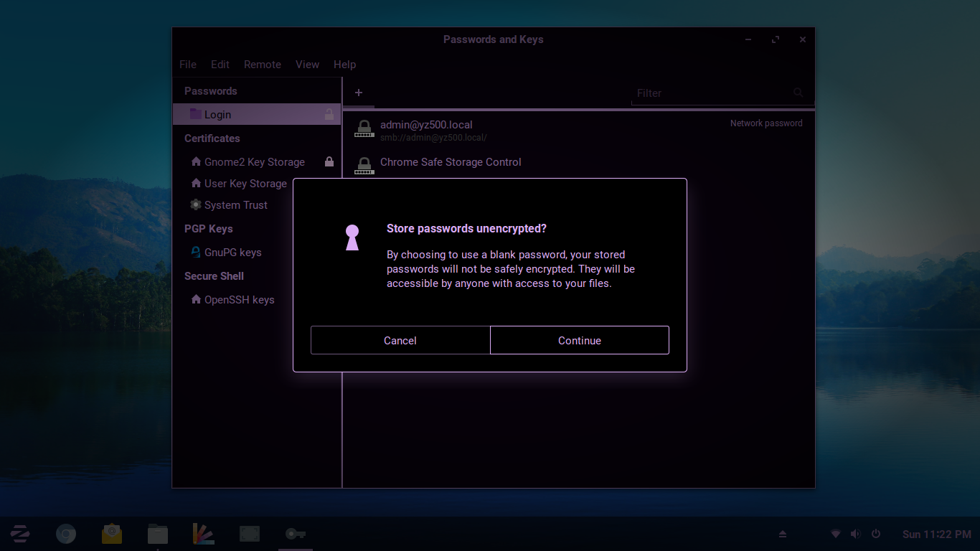The image size is (980, 551).
Task: Open the File menu
Action: pos(188,65)
